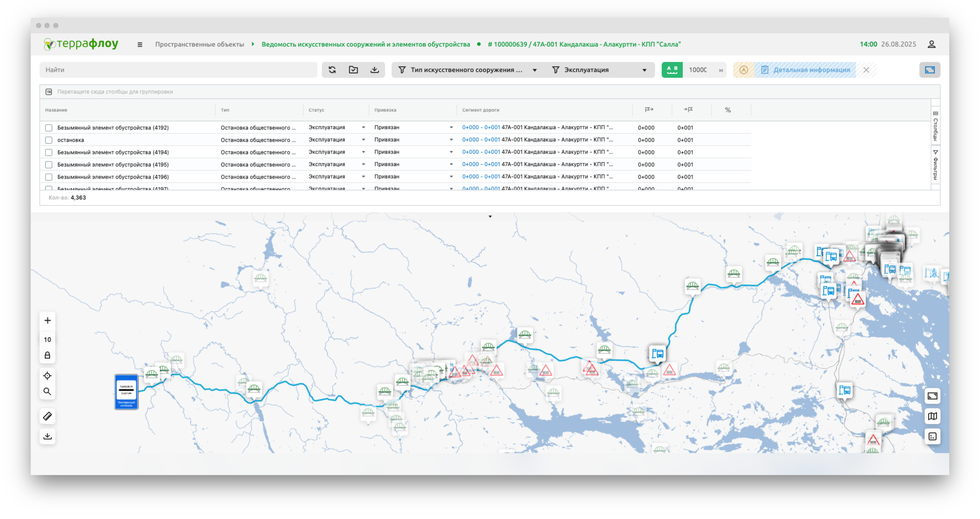Viewport: 980px width, 519px height.
Task: Open the structure type filter dropdown
Action: click(x=468, y=70)
